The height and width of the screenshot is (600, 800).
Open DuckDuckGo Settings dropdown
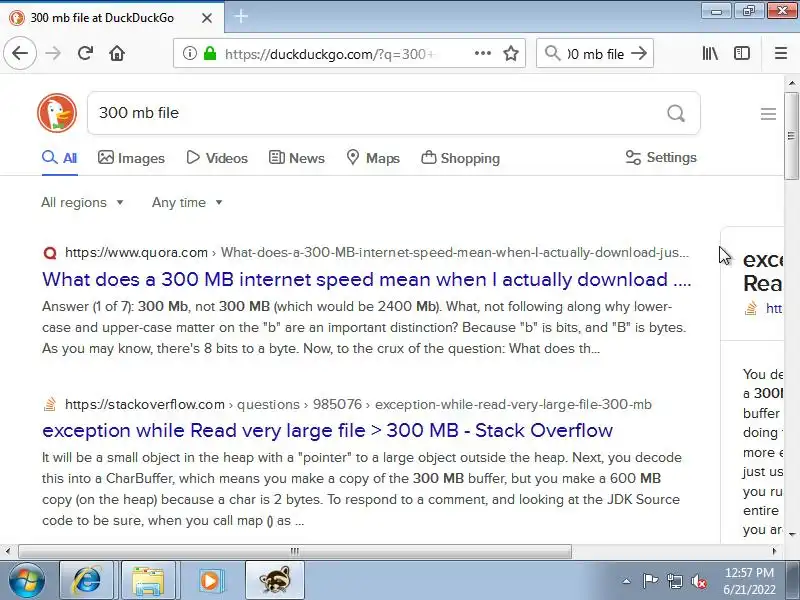(661, 158)
